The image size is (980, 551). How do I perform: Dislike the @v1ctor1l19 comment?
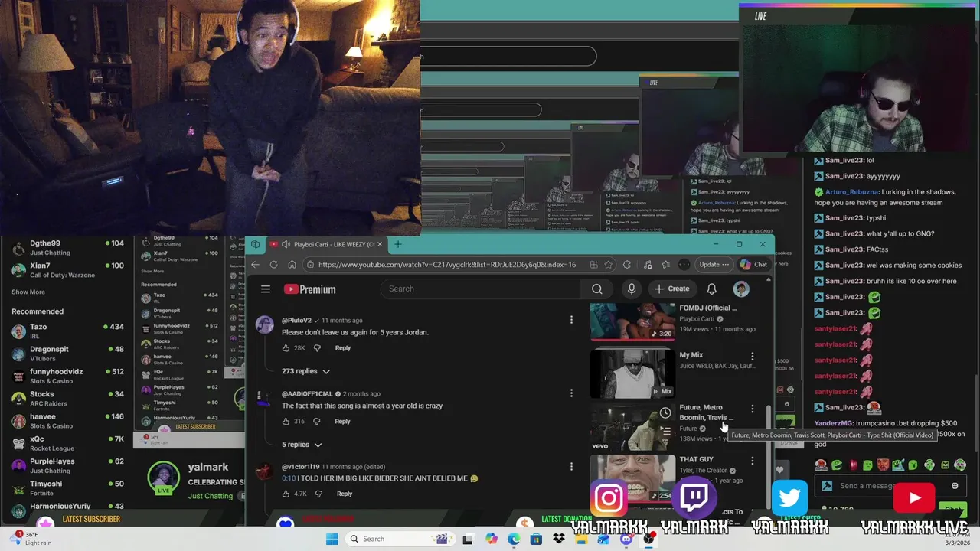318,494
